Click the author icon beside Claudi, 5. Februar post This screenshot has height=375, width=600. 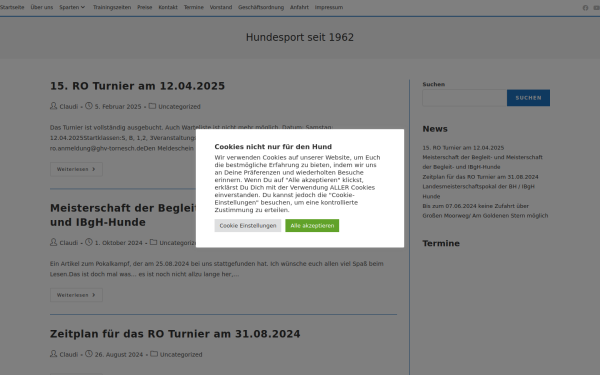coord(54,106)
